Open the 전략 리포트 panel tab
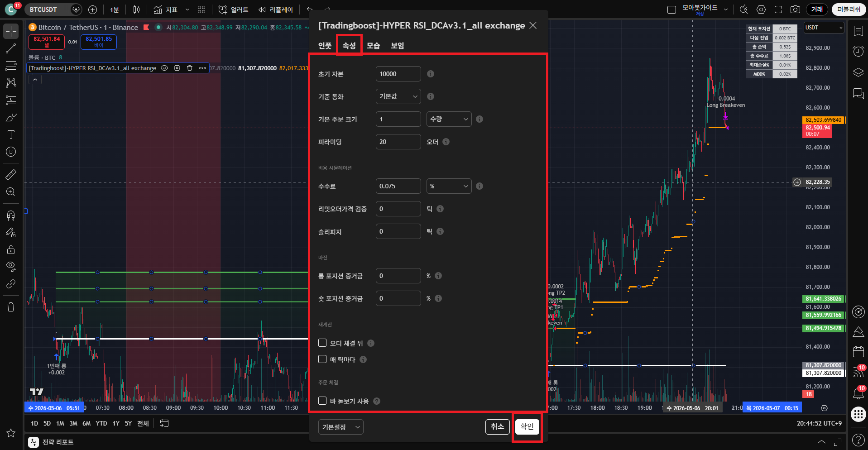The image size is (868, 450). coord(51,442)
